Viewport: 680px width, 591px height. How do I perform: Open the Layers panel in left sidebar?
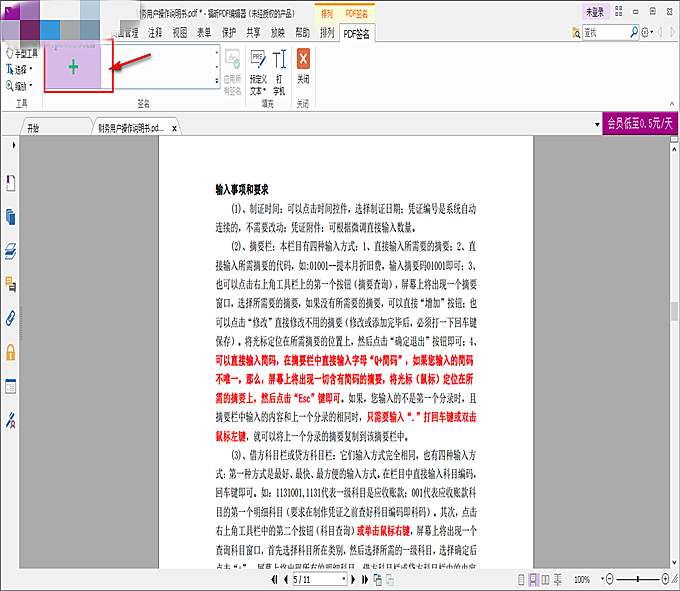pos(11,251)
